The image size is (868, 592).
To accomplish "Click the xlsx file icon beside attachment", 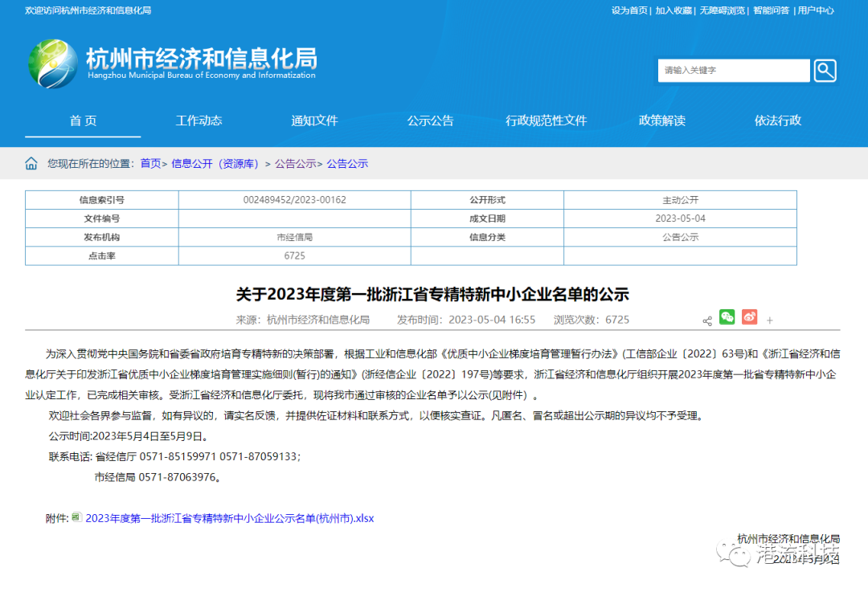I will click(x=76, y=517).
